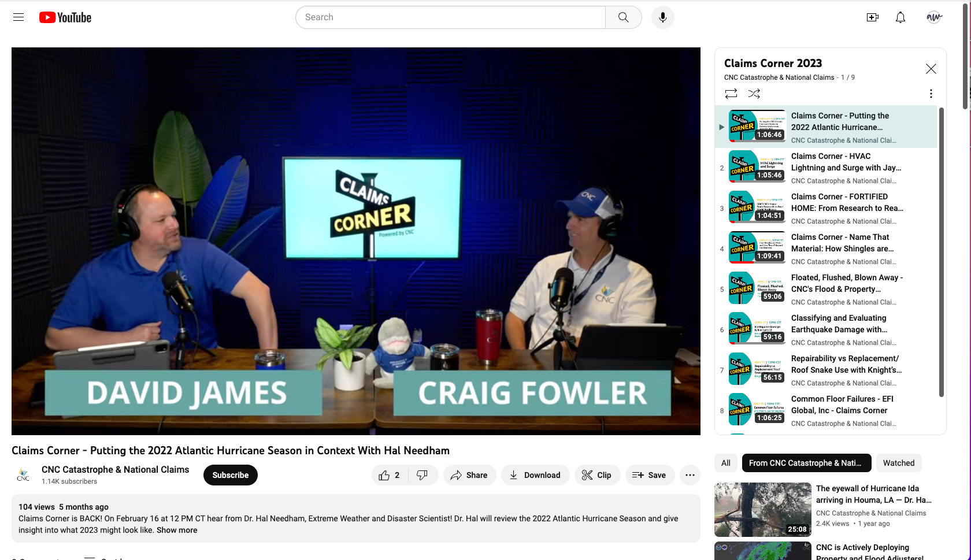Open the hamburger guide menu

(18, 17)
